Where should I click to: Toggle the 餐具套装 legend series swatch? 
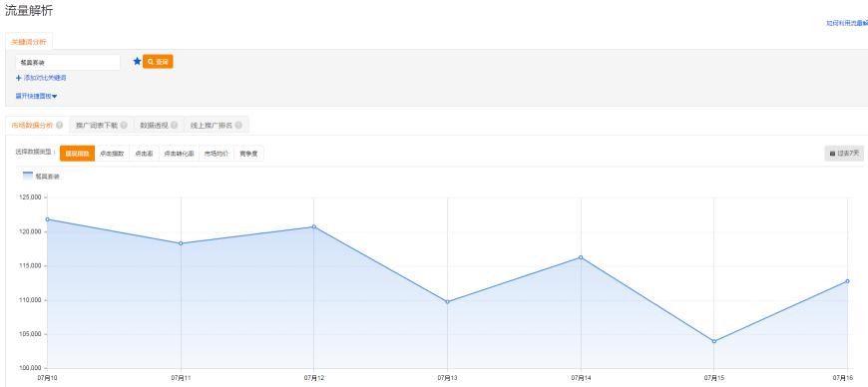[28, 177]
